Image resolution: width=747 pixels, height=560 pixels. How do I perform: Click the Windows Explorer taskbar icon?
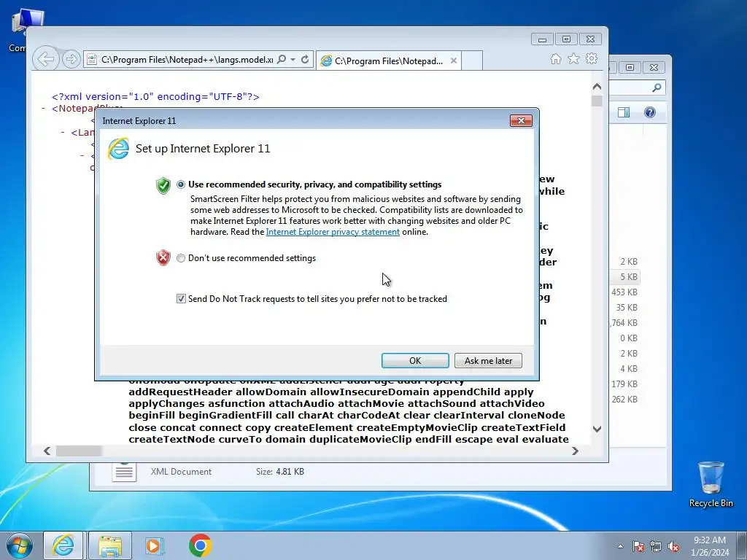(109, 545)
